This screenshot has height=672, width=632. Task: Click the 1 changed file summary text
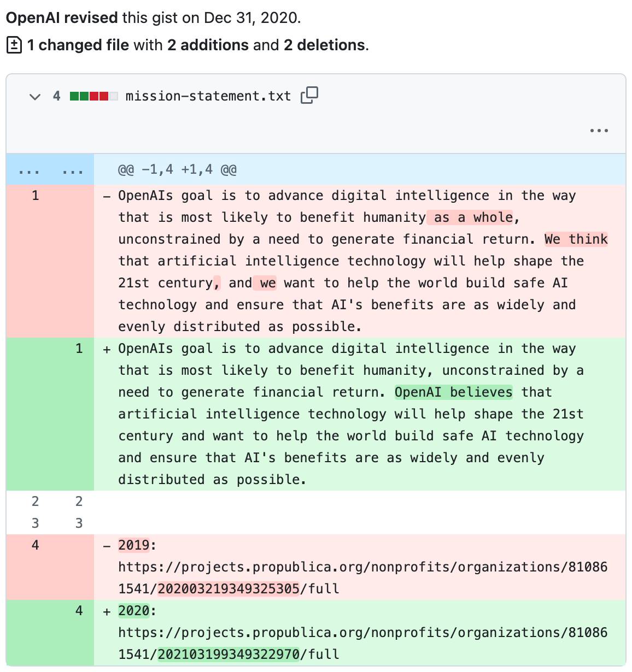click(78, 45)
